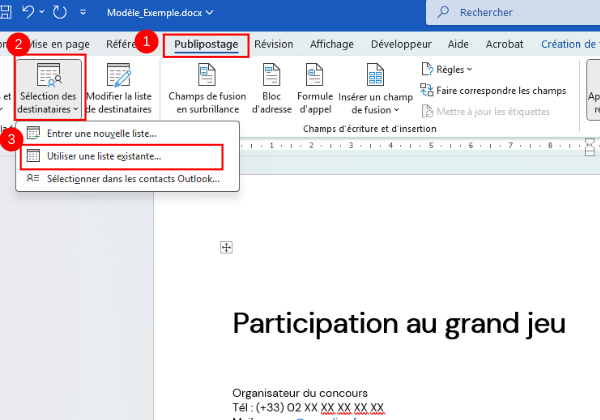The image size is (600, 420).
Task: Insert a Formule d'appel greeting line
Action: 315,88
